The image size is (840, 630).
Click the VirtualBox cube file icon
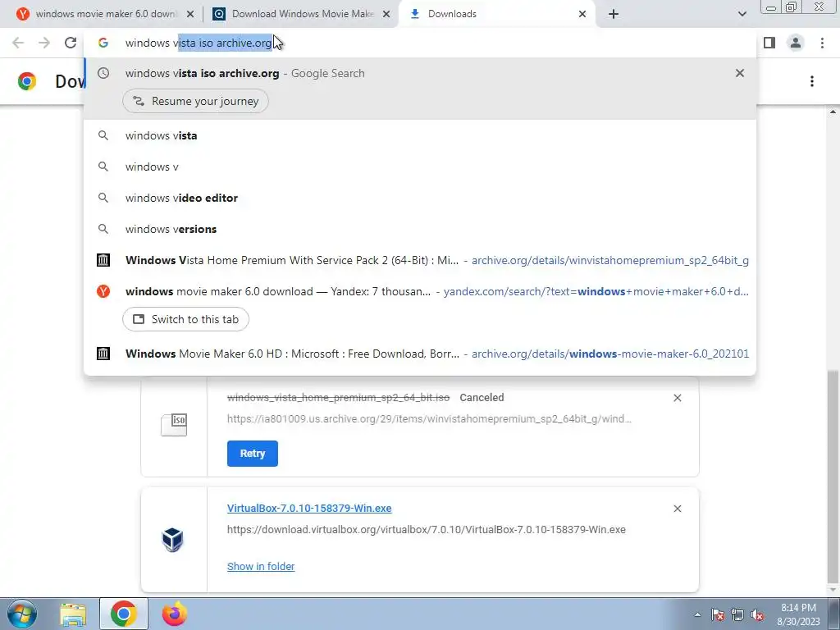(173, 540)
